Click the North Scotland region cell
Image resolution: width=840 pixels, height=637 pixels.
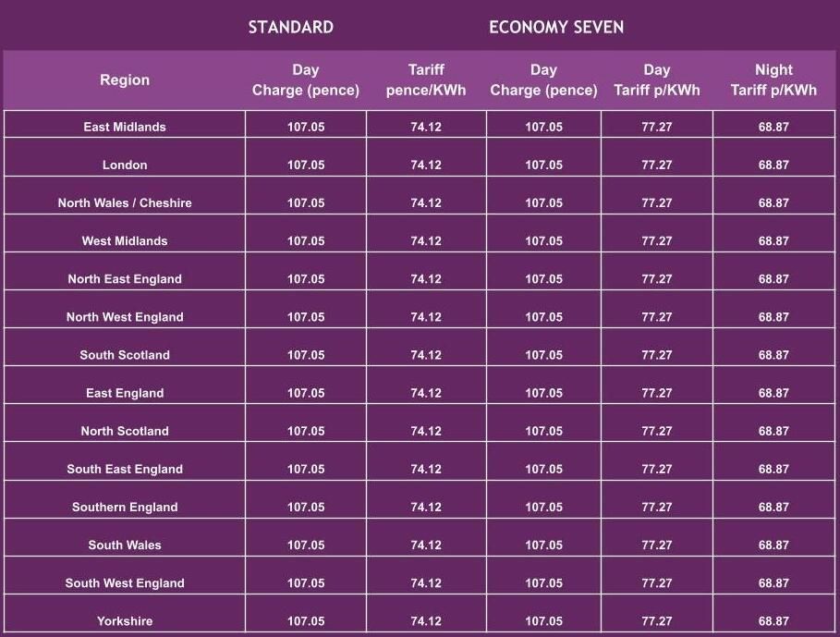[x=125, y=431]
